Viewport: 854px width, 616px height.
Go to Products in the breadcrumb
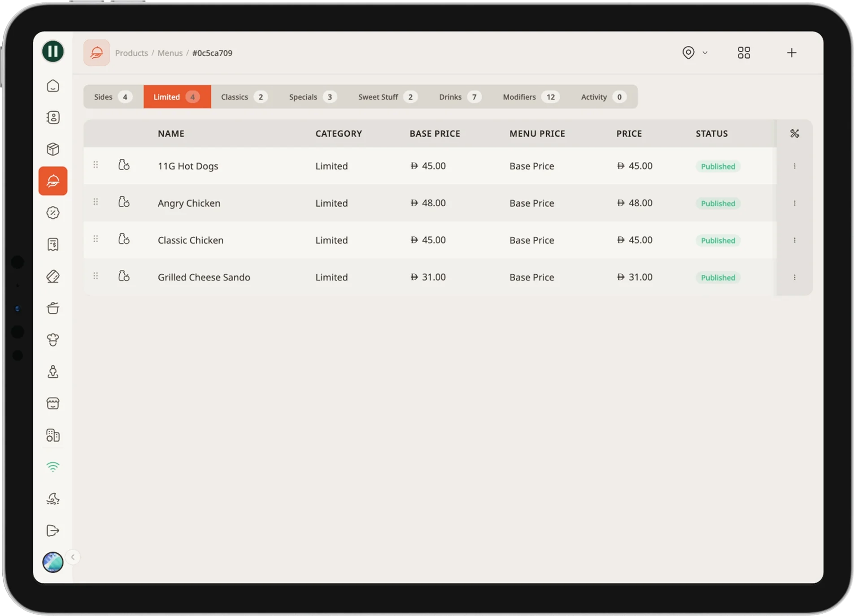[x=131, y=53]
